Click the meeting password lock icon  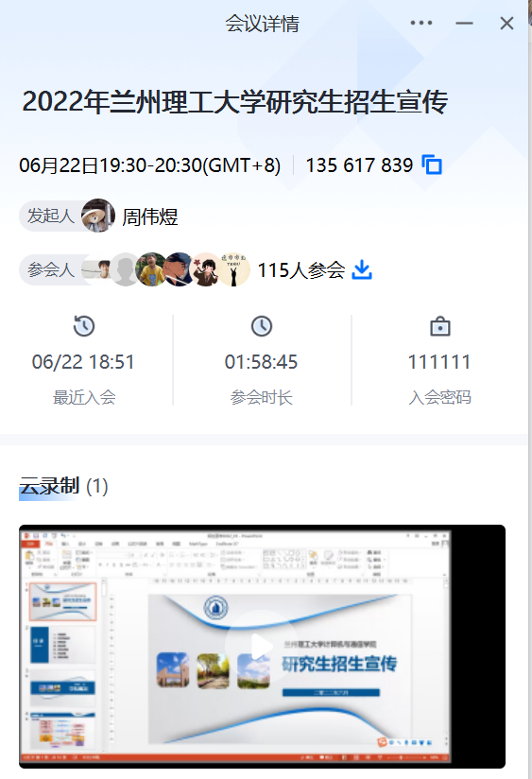439,326
